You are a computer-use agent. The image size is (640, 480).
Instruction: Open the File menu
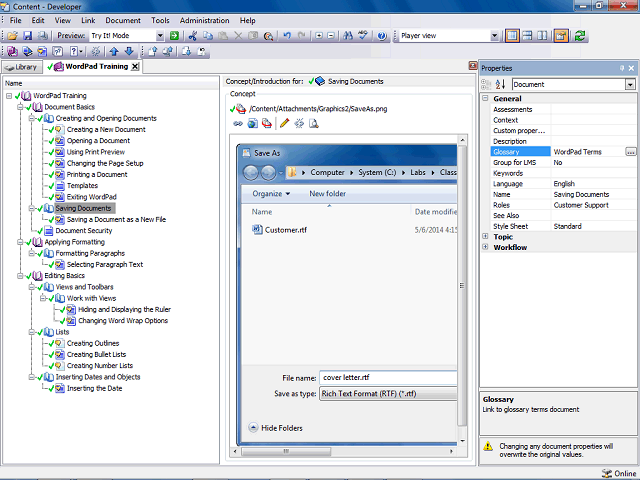(x=16, y=20)
